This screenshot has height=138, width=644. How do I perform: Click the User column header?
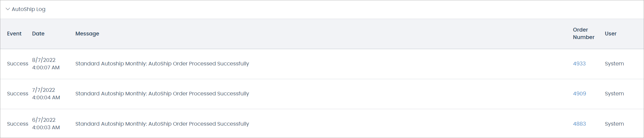(610, 34)
